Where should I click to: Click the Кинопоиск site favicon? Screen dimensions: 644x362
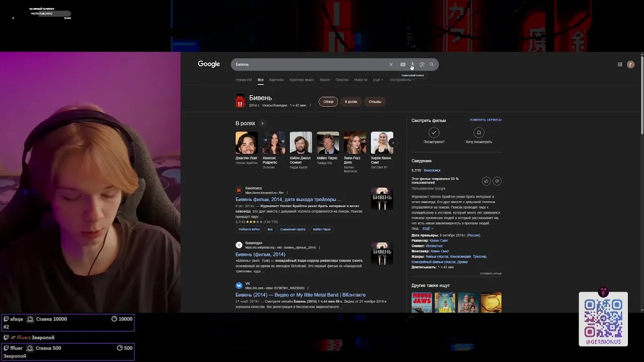point(239,190)
